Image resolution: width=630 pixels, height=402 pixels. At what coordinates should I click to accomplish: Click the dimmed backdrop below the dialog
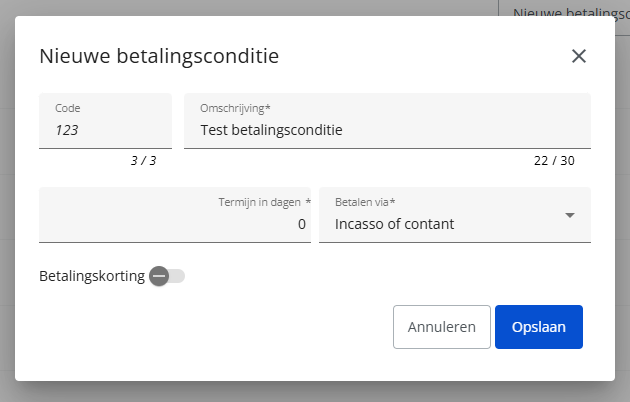315,393
